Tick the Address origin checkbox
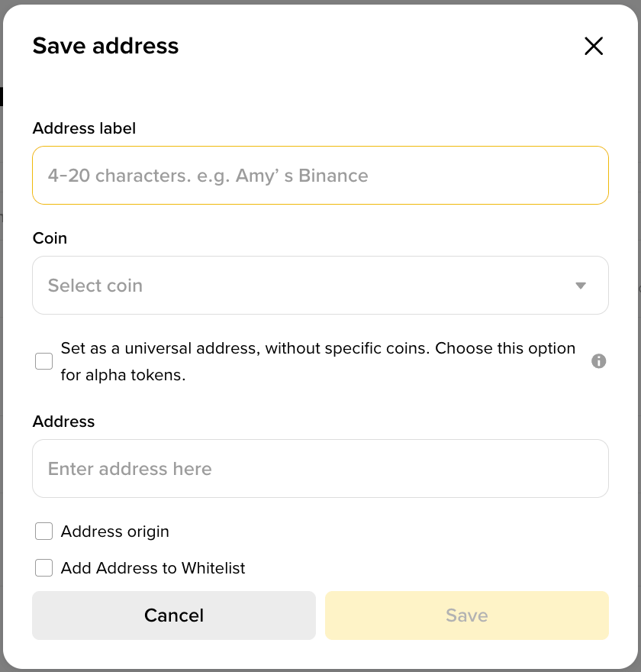 [x=44, y=531]
